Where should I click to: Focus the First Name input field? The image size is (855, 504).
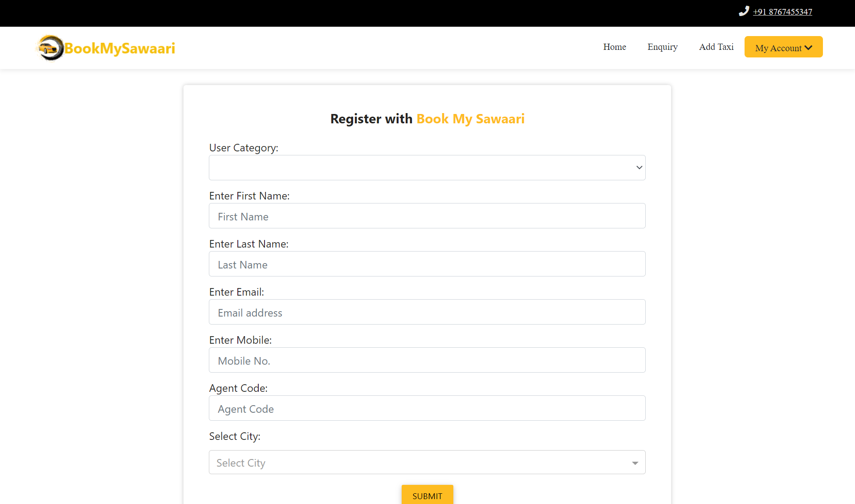pos(427,216)
